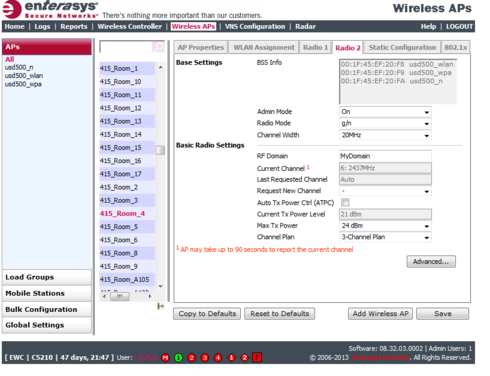
Task: Switch to the Radio 1 tab
Action: (315, 47)
